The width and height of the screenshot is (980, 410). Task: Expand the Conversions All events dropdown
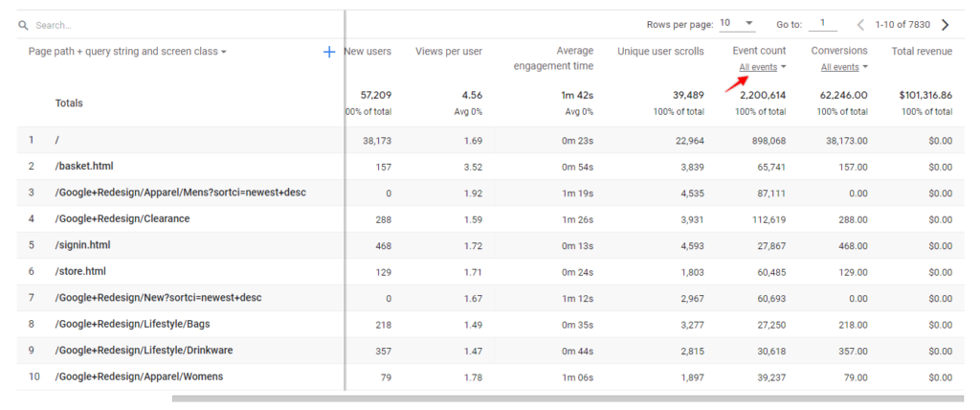(x=844, y=67)
